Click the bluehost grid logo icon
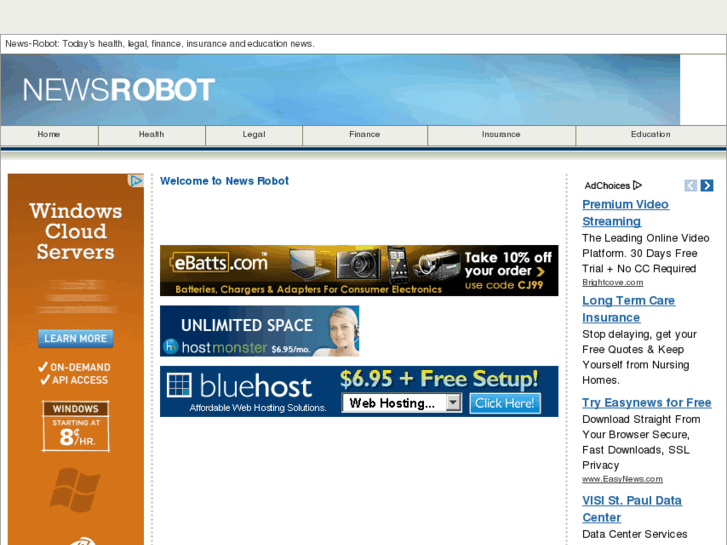The image size is (727, 545). (179, 385)
